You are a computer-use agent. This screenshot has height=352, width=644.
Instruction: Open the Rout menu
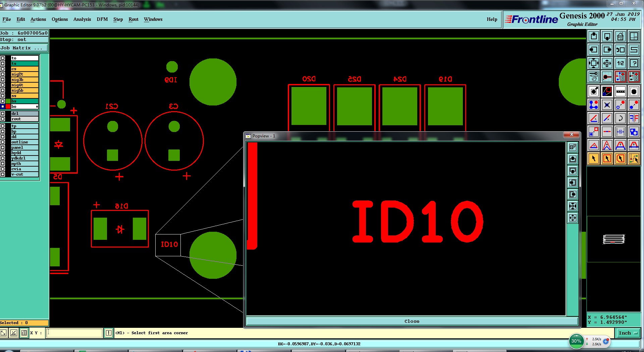pos(133,19)
